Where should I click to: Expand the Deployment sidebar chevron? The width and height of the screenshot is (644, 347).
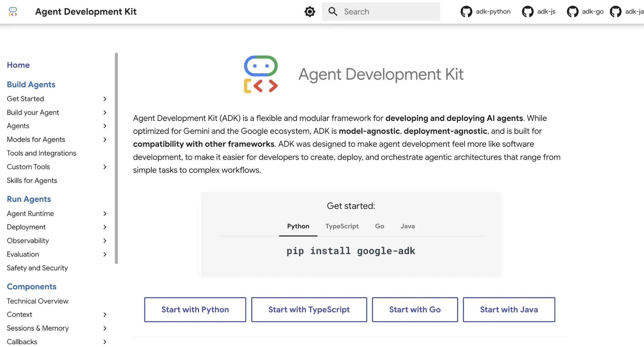[x=105, y=227]
